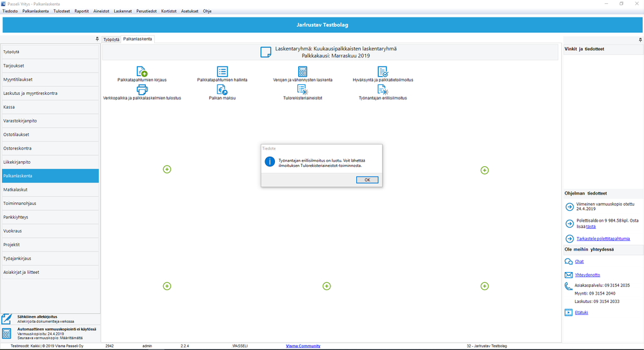
Task: Open Tarjoukset in the sidebar
Action: 50,66
